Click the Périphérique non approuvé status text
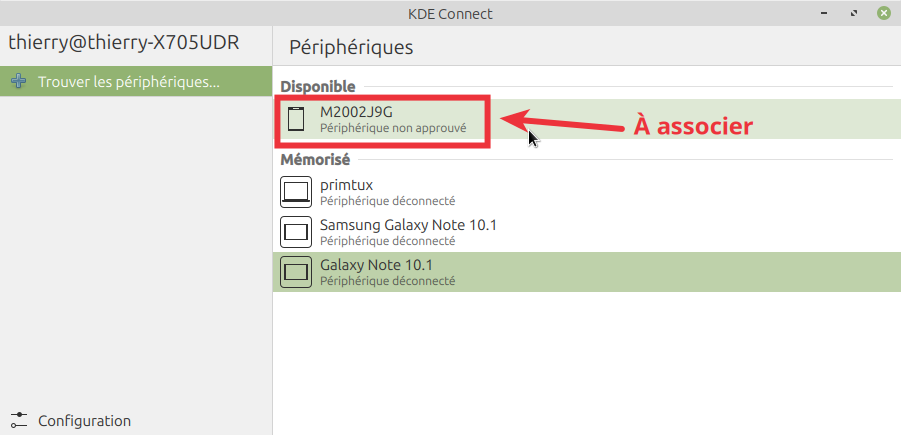The width and height of the screenshot is (901, 435). pos(393,129)
